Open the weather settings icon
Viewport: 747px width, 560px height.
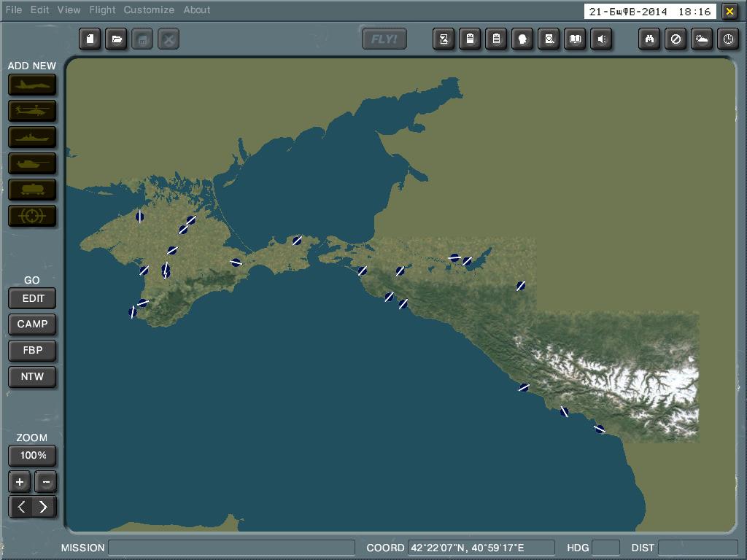point(702,39)
